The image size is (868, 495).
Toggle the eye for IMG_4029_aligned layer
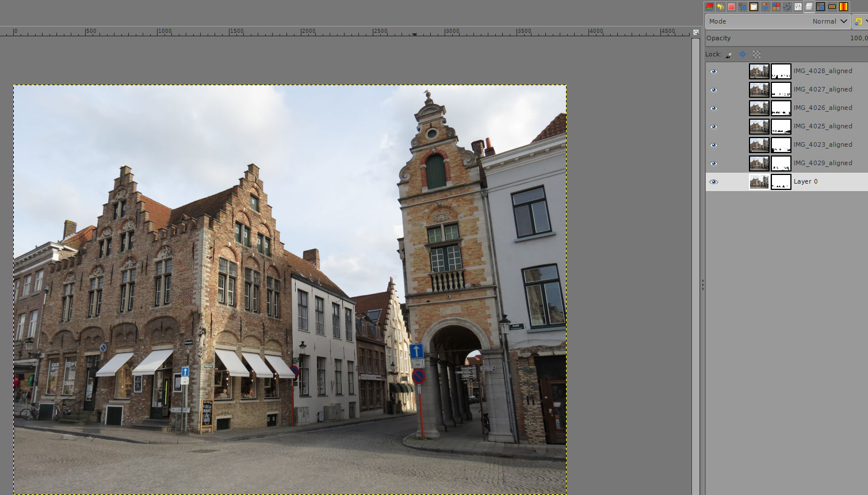[713, 163]
